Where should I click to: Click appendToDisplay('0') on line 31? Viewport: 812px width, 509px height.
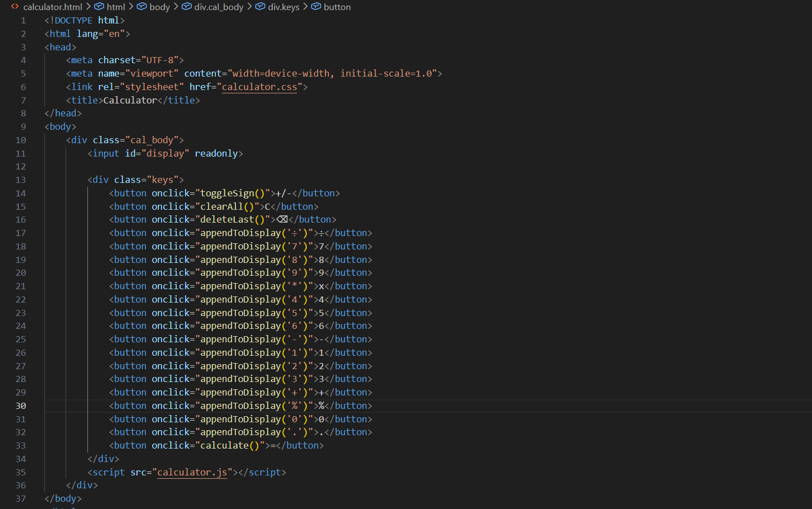pos(254,419)
